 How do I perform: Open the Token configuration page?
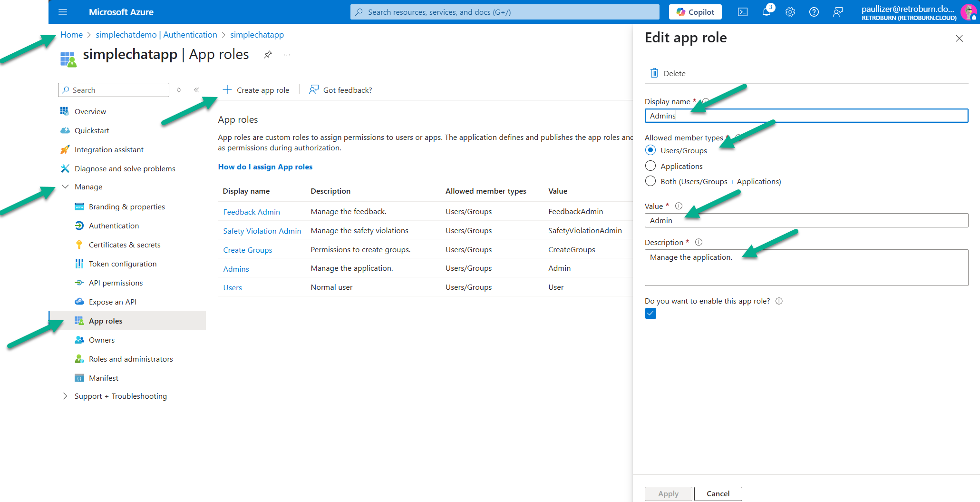122,263
